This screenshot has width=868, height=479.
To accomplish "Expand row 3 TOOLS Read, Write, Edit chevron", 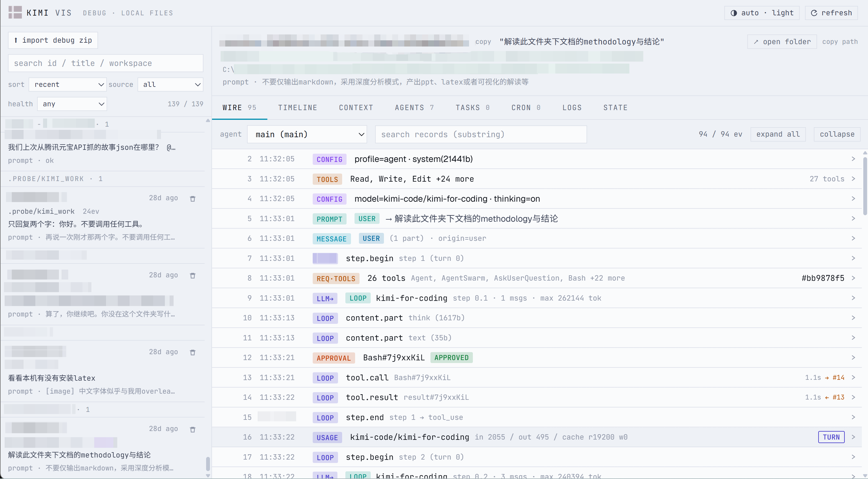I will tap(853, 178).
